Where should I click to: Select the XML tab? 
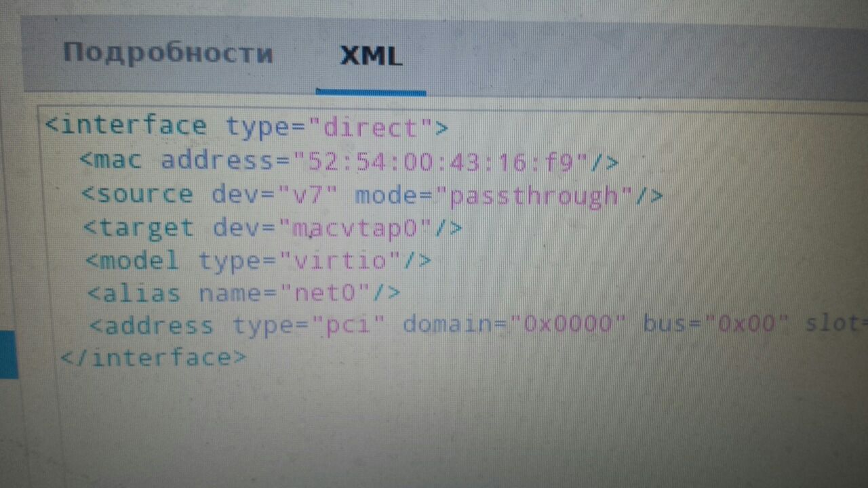point(371,56)
